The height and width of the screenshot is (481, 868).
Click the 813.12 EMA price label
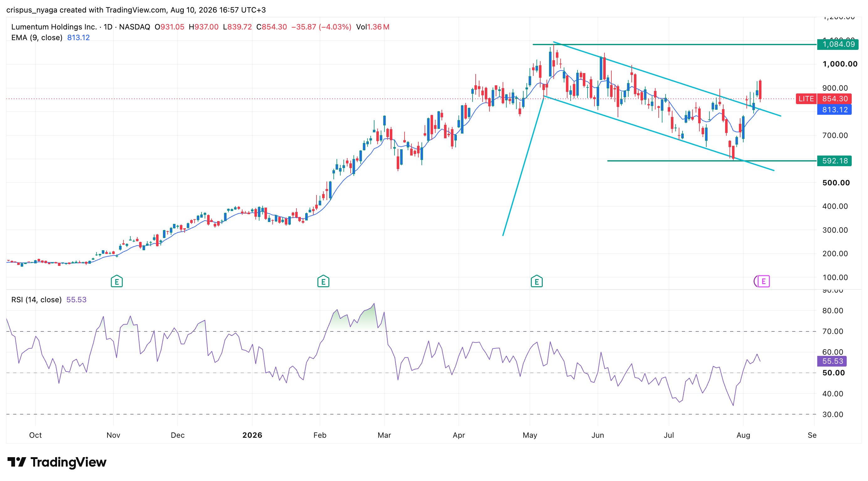tap(834, 109)
